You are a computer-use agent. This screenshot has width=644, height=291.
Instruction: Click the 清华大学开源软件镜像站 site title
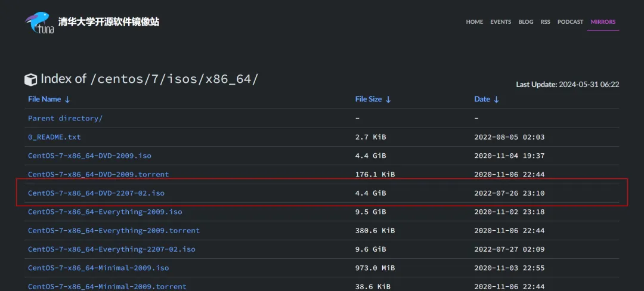109,21
